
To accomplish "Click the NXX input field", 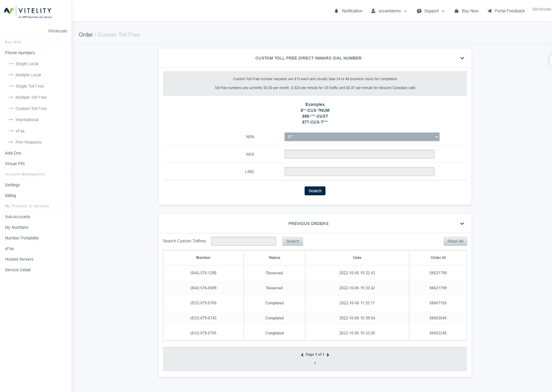I will [359, 154].
